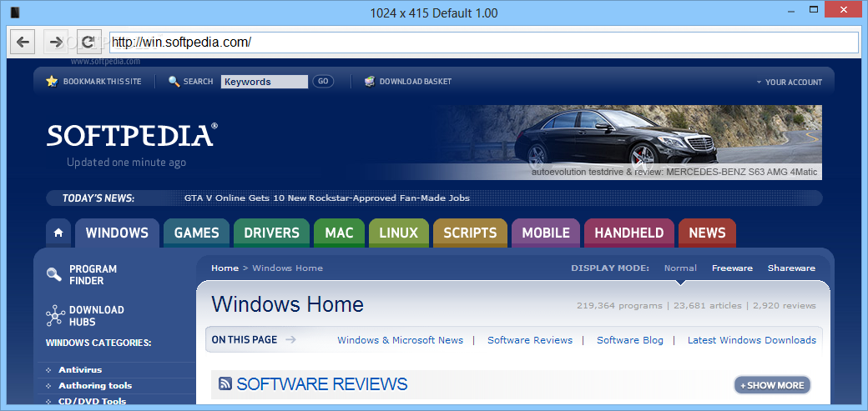Click the Mercedes-Benz S63 AMG banner
The image size is (868, 411).
click(628, 143)
